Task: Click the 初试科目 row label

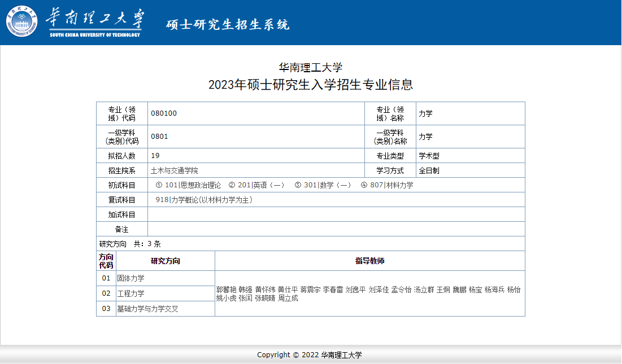Action: pyautogui.click(x=122, y=185)
